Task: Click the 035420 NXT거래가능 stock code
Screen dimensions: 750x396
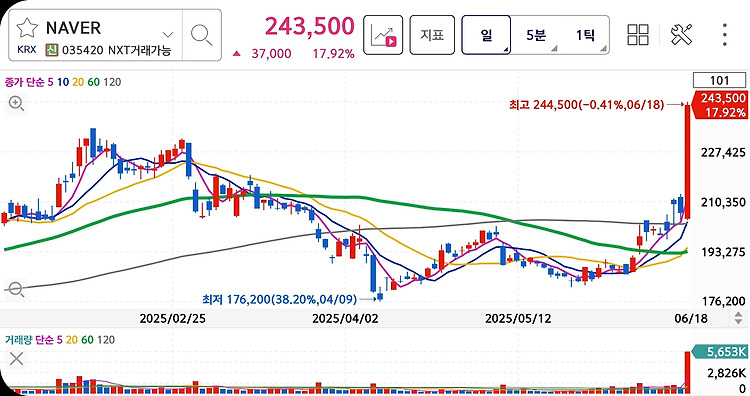Action: pos(117,50)
